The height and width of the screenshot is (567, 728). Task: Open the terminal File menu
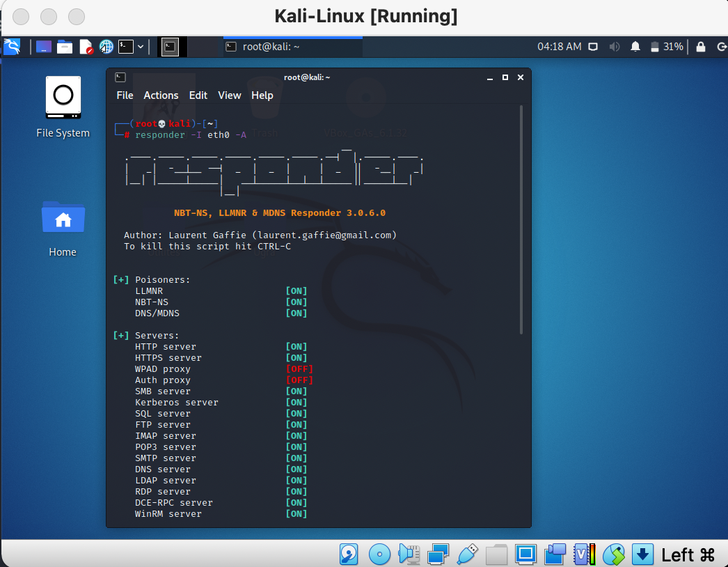(x=125, y=95)
